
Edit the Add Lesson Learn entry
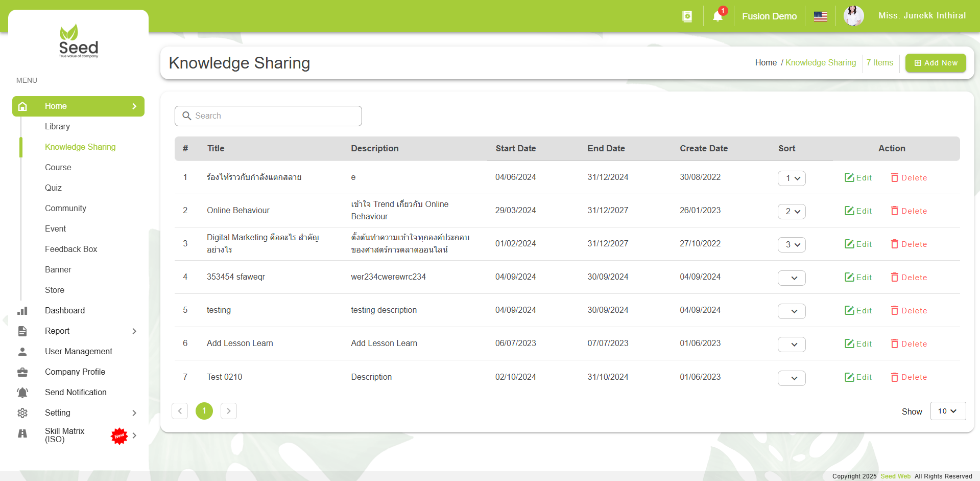(858, 344)
